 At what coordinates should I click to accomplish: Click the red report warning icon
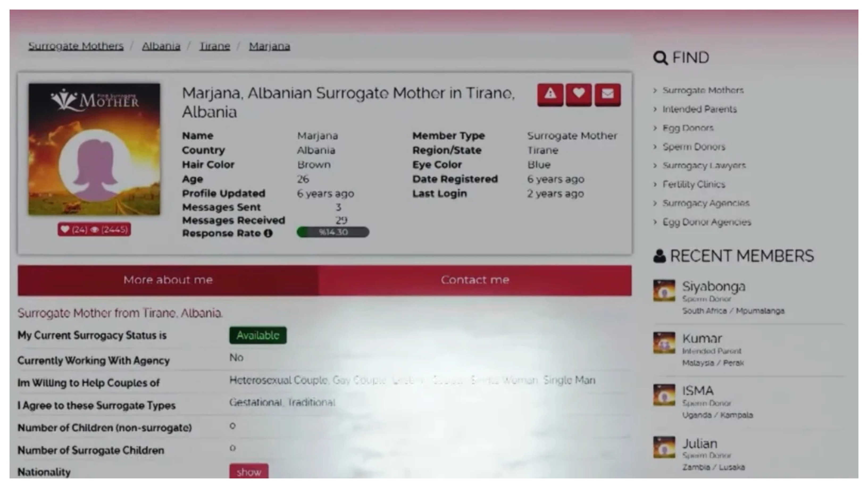click(550, 94)
